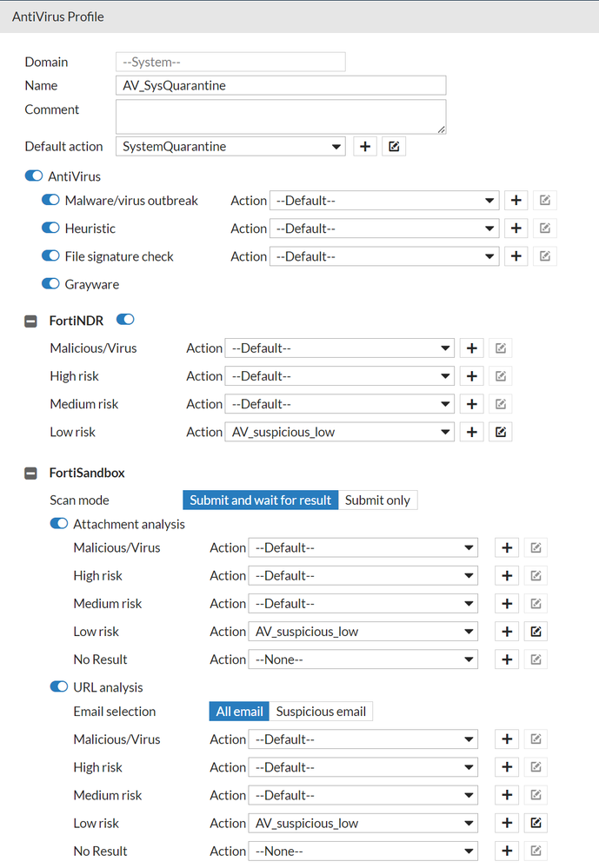Disable the URL analysis toggle
Viewport: 599px width, 868px height.
[x=59, y=687]
